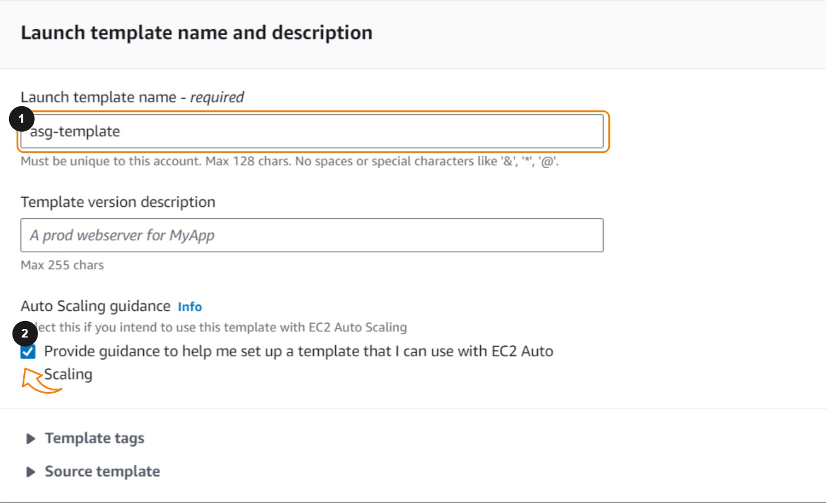Click the "Launch template name - required" label
This screenshot has width=827, height=504.
pos(132,98)
